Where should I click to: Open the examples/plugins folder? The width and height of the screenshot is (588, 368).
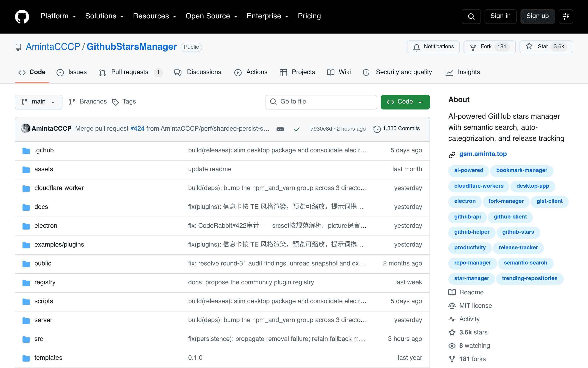59,244
